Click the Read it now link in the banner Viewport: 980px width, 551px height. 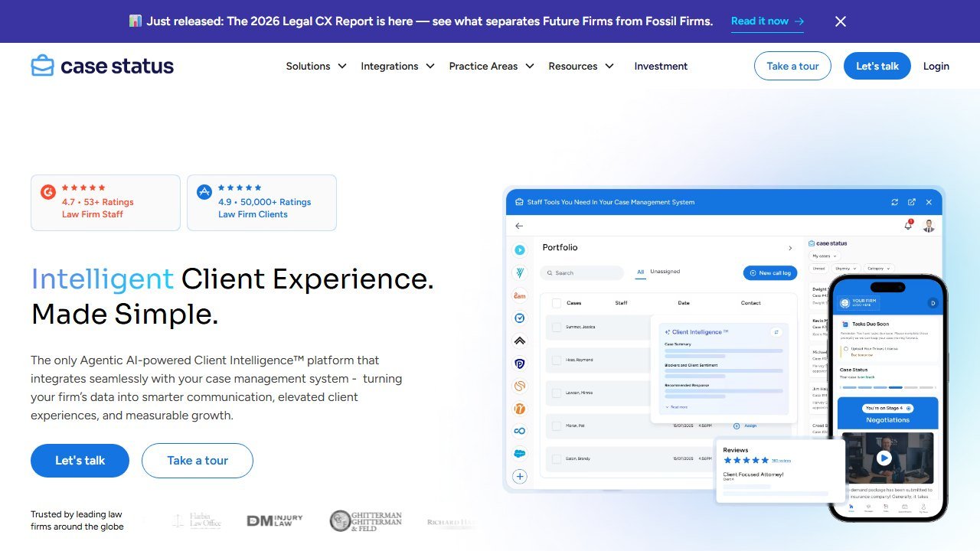click(767, 21)
